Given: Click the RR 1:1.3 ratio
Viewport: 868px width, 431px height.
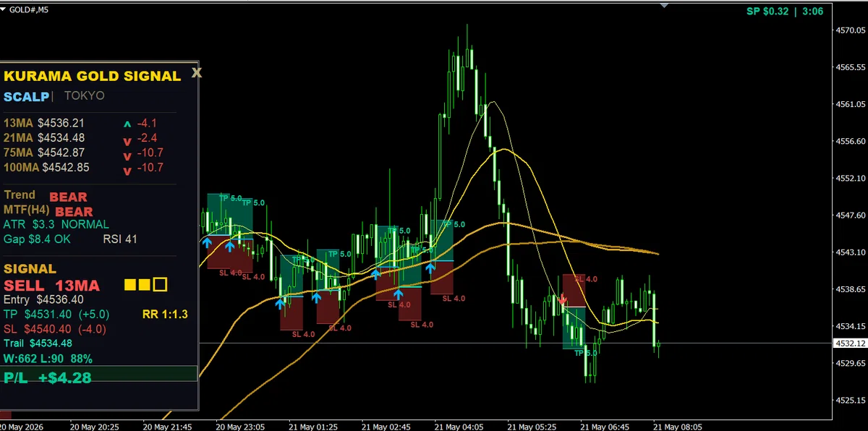Looking at the screenshot, I should click(165, 314).
